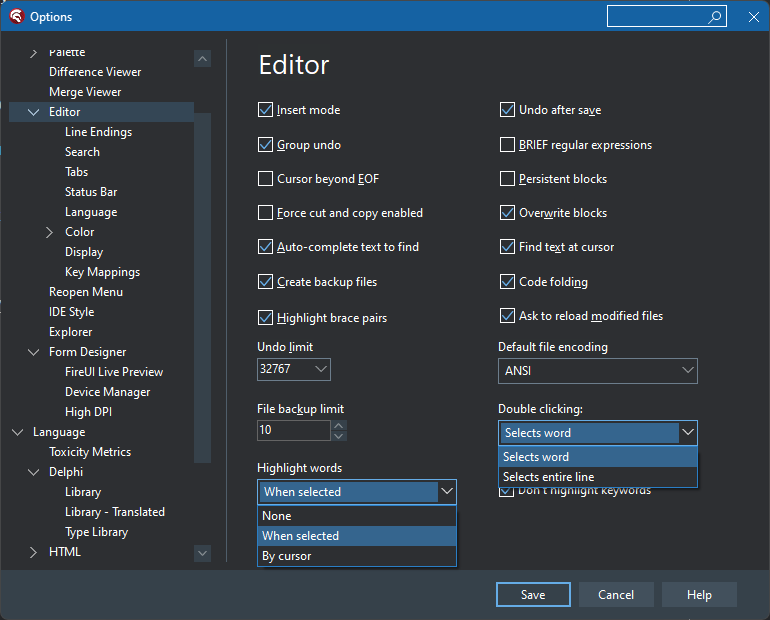This screenshot has width=770, height=620.
Task: Expand the Palette tree node
Action: pos(33,53)
